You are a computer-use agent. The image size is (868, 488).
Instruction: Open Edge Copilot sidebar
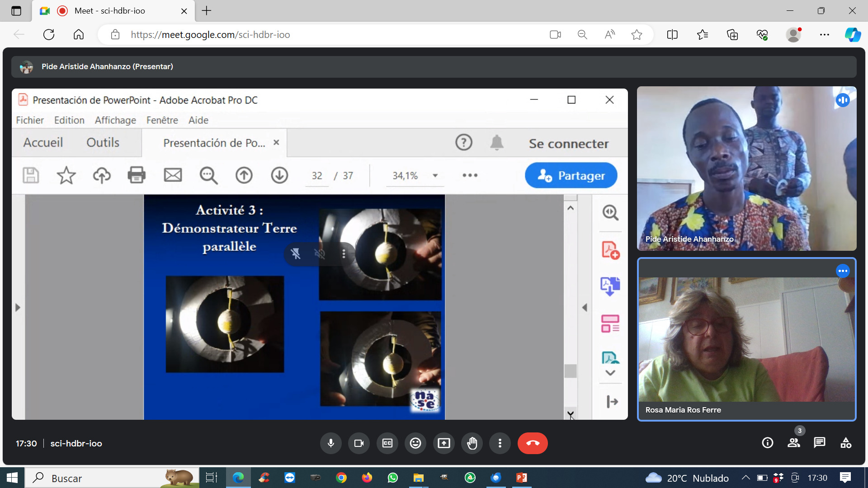(x=853, y=35)
